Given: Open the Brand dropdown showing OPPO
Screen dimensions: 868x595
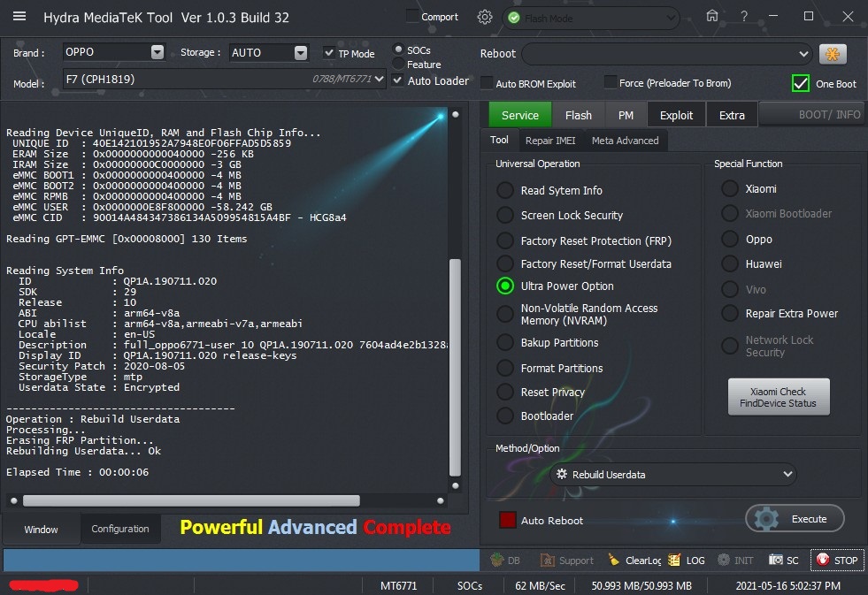Looking at the screenshot, I should point(157,52).
